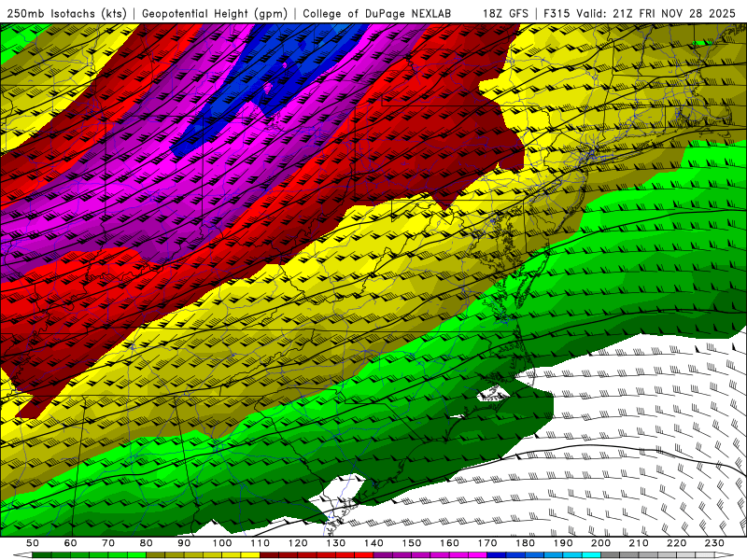This screenshot has height=560, width=747.
Task: Pick the bright yellow swatch just before 110
Action: point(250,555)
